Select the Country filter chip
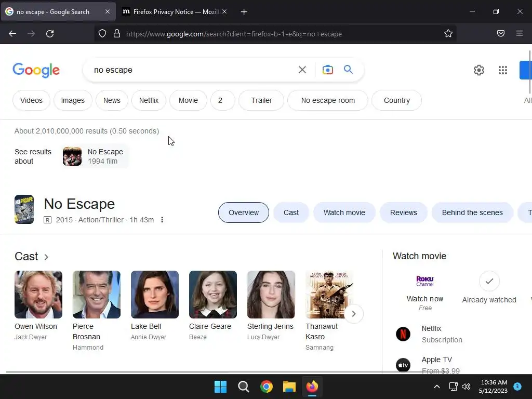The image size is (532, 399). 396,100
